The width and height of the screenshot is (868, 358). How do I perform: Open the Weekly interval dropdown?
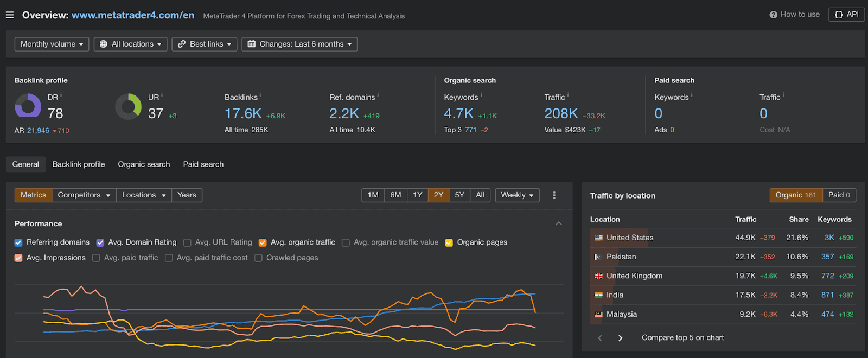(517, 195)
